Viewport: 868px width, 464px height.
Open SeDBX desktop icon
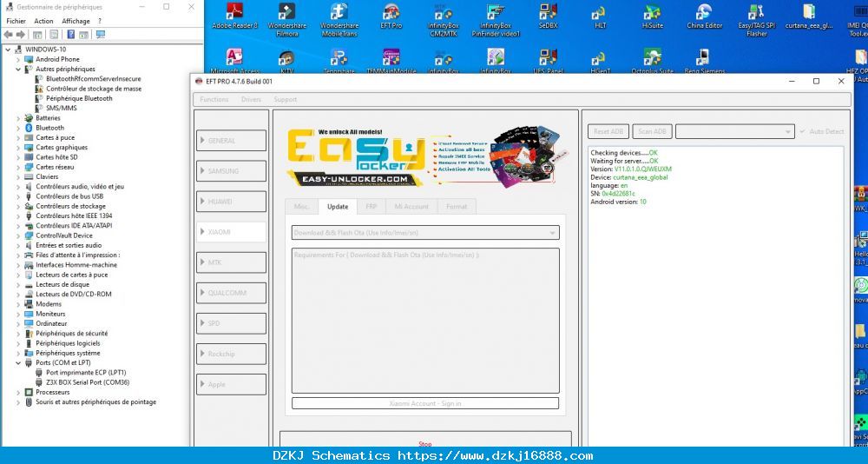[x=548, y=17]
